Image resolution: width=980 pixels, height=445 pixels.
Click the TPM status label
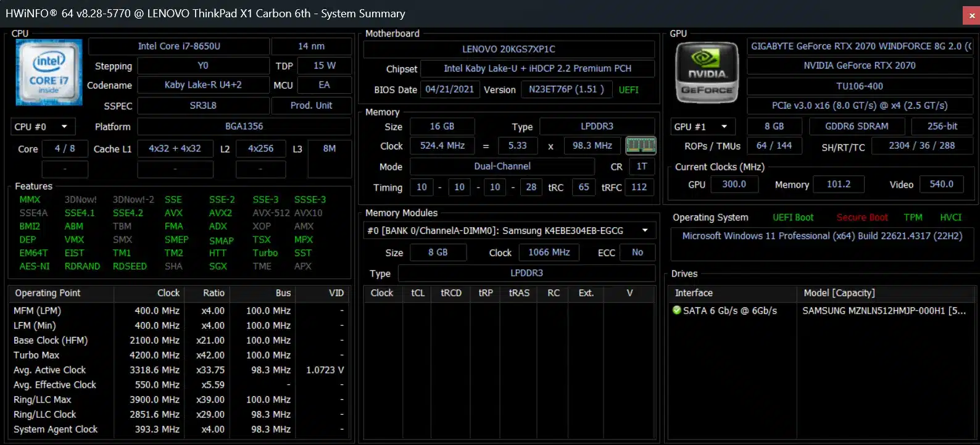click(913, 217)
